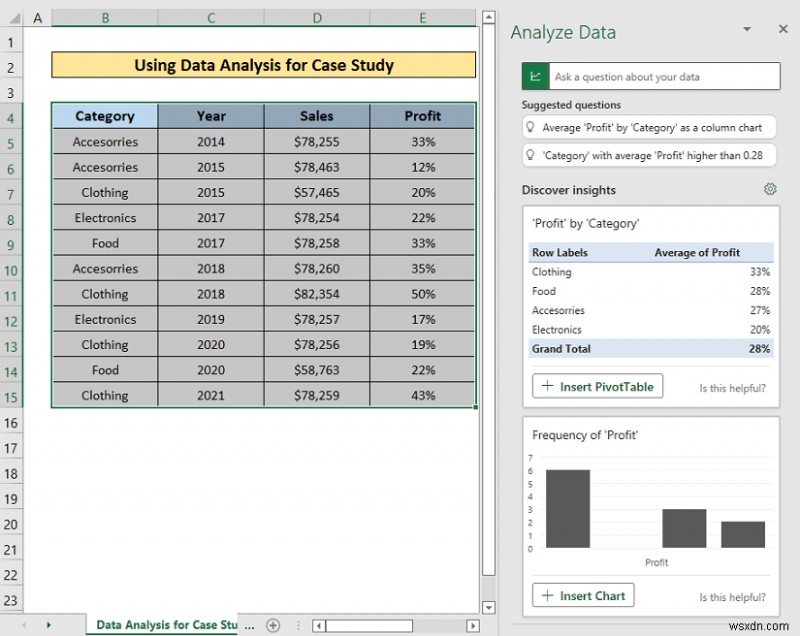The image size is (800, 636).
Task: Close the Analyze Data pane
Action: [x=784, y=29]
